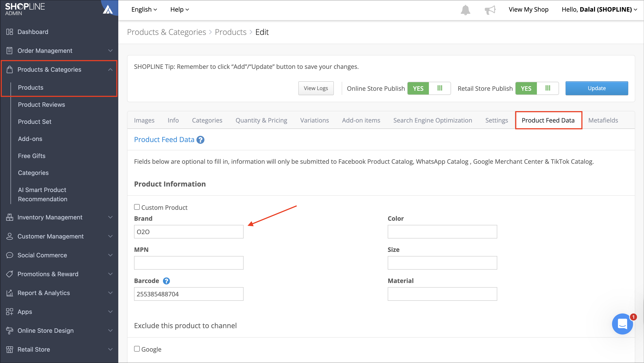Click the View Logs button

pyautogui.click(x=316, y=88)
